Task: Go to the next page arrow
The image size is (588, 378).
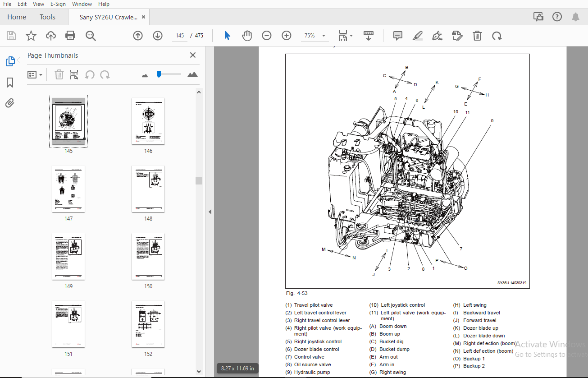Action: [x=158, y=36]
